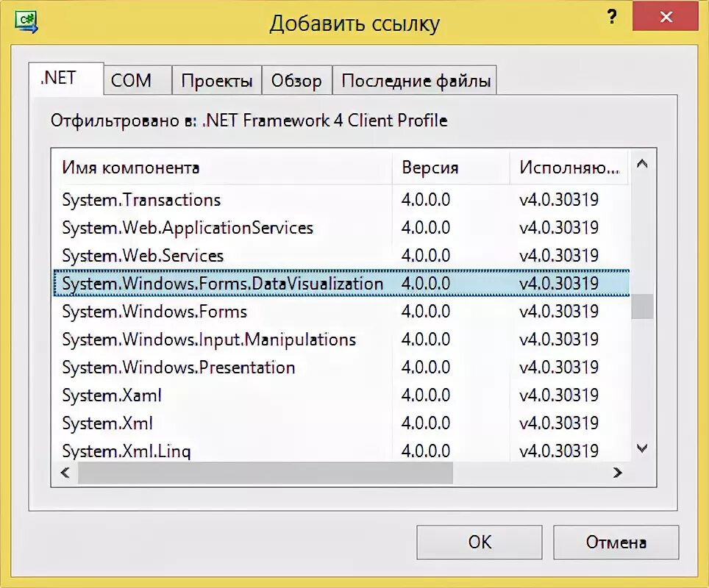Click the horizontal scrollbar left arrow

coord(65,473)
